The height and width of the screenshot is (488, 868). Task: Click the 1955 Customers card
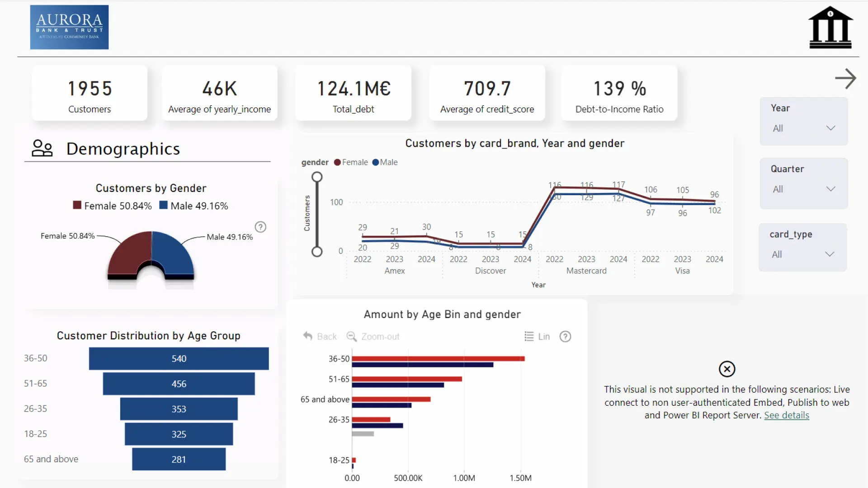(x=90, y=94)
